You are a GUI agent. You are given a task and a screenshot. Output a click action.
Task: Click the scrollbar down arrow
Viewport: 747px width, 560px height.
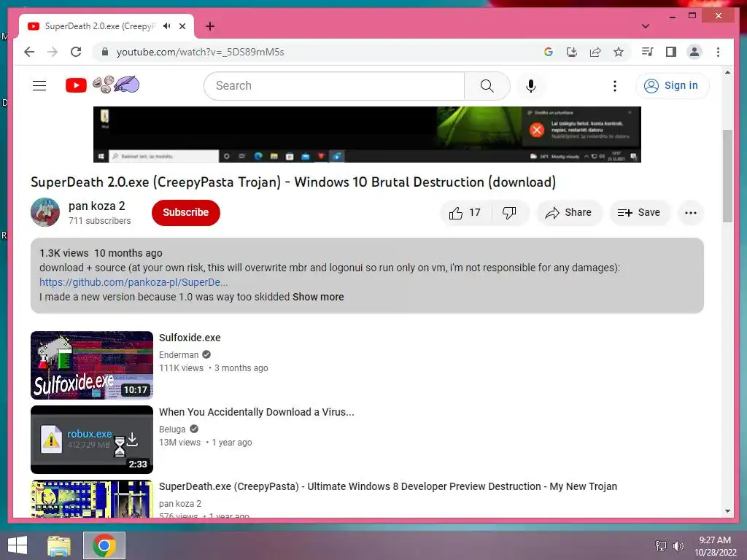pos(727,511)
